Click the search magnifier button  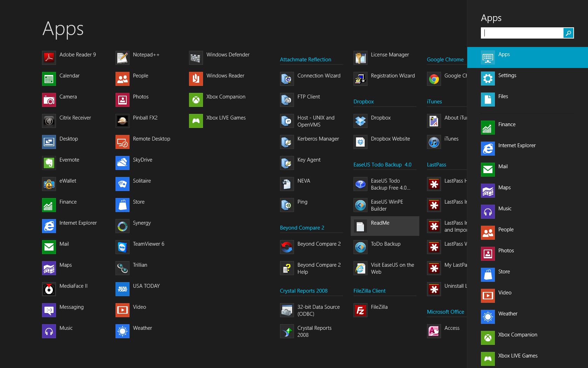coord(568,33)
